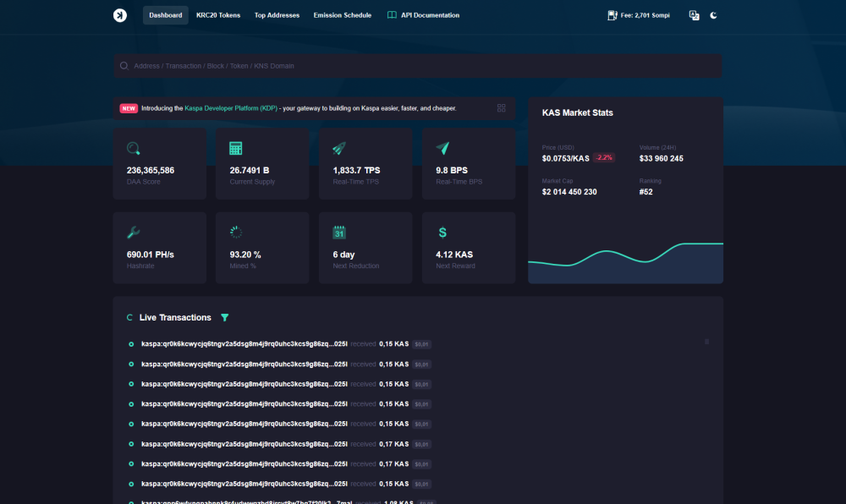Screen dimensions: 846x504
Task: Open the Top Addresses tab
Action: (277, 15)
